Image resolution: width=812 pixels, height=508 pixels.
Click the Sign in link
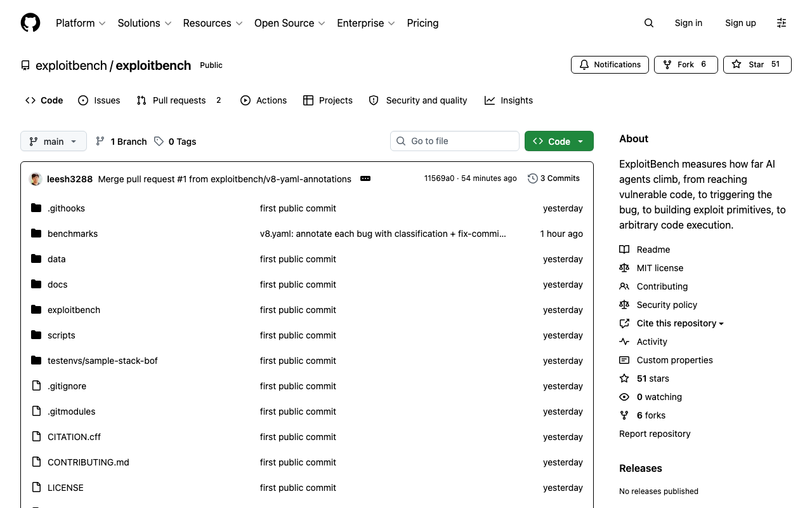click(x=688, y=23)
